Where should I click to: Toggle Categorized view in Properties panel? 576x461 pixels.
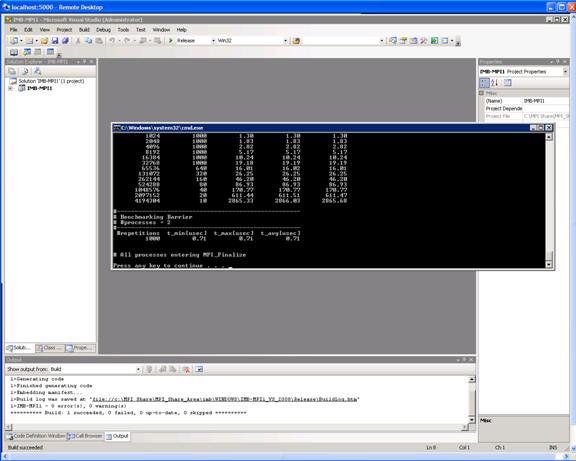coord(485,83)
